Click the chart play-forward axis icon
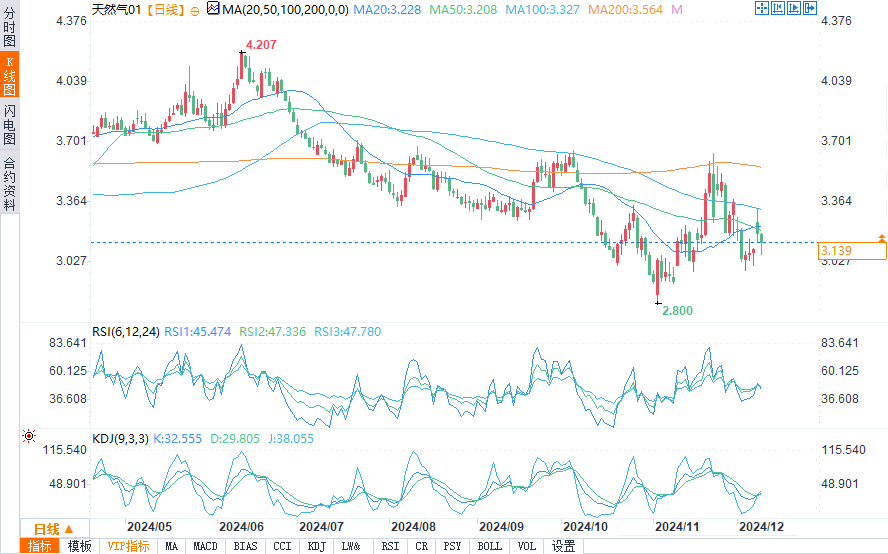Image resolution: width=888 pixels, height=554 pixels. coord(794,8)
